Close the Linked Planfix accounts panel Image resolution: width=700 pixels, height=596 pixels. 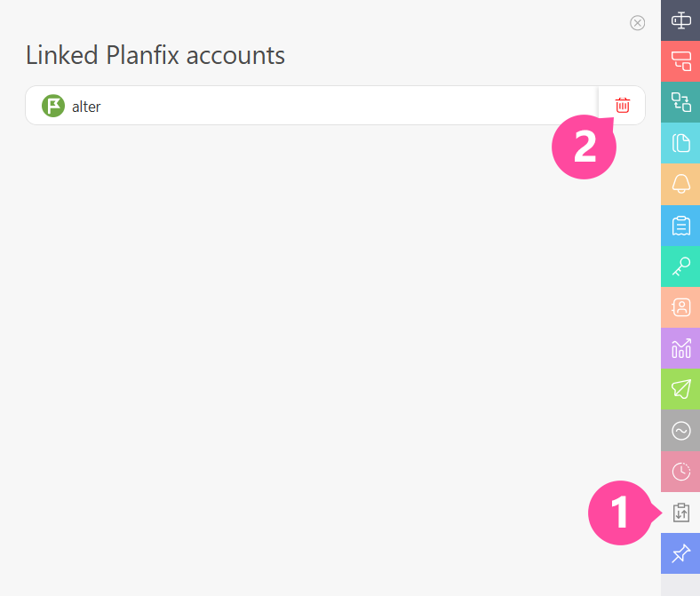pyautogui.click(x=637, y=23)
